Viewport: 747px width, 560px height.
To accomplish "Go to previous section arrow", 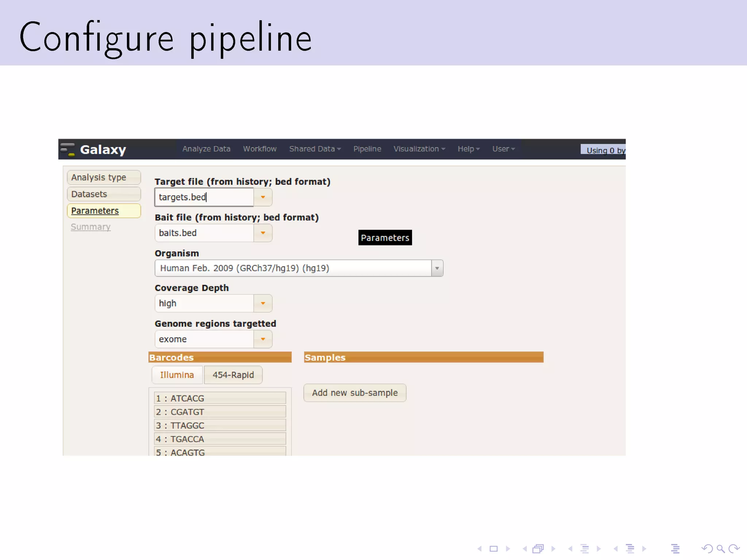I will (616, 549).
